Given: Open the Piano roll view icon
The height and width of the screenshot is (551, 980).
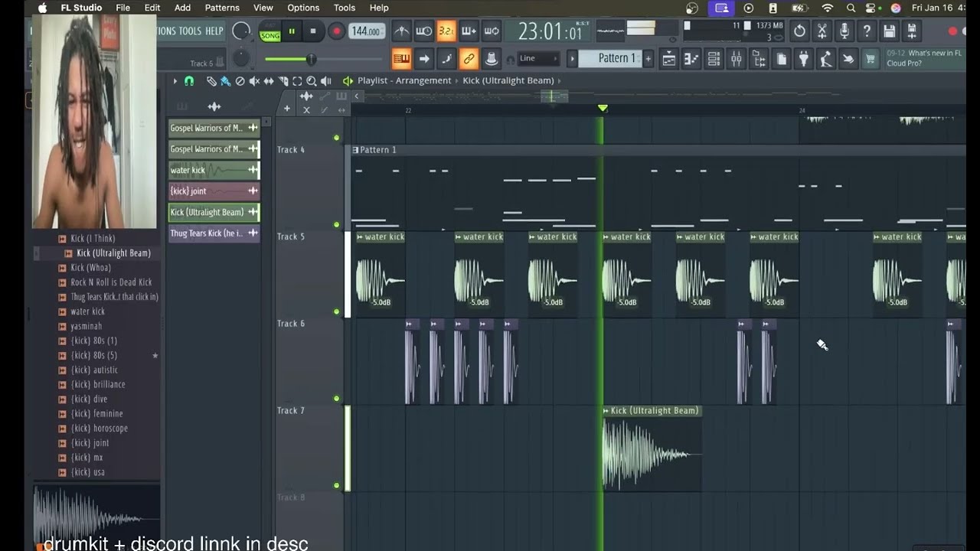Looking at the screenshot, I should coord(691,59).
